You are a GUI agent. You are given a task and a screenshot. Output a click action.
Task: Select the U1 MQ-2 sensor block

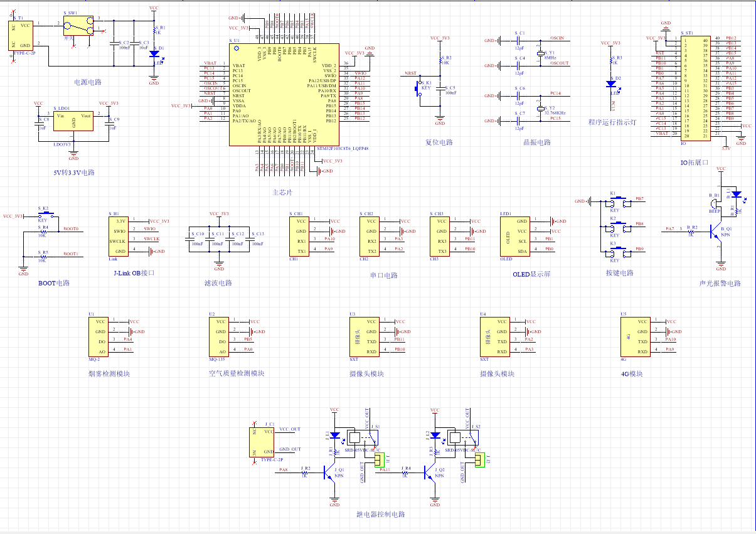(x=99, y=337)
